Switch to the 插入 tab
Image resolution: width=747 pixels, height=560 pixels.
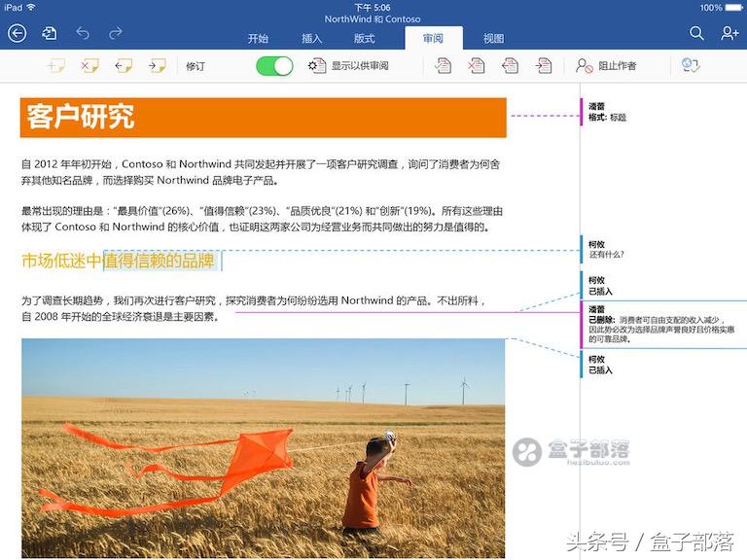(311, 39)
